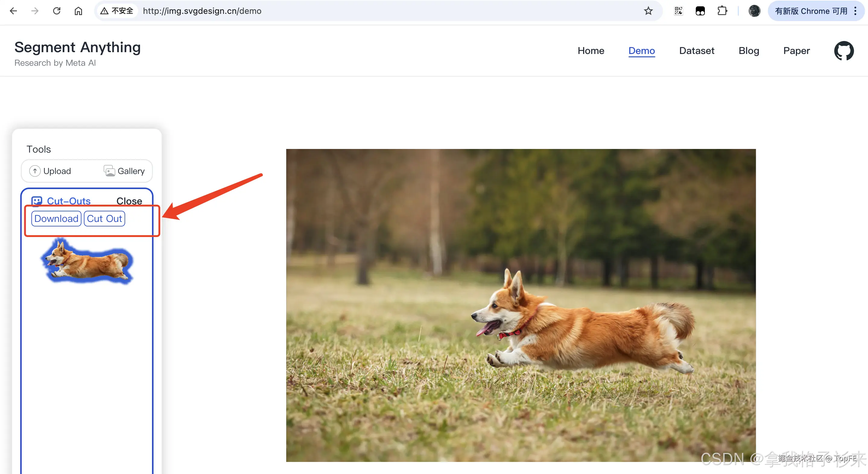Click the Cut-Outs panel icon
The height and width of the screenshot is (474, 868).
click(x=37, y=201)
